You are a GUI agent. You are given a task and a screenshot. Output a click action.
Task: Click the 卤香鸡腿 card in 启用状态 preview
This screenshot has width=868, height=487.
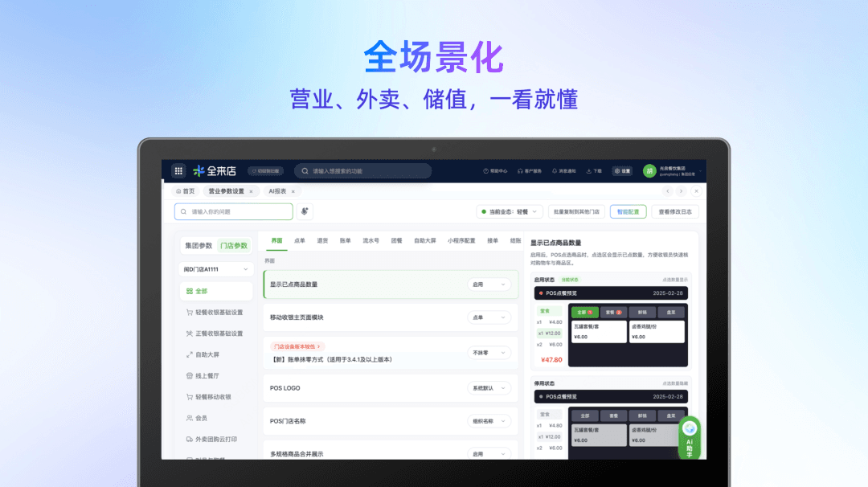(x=657, y=331)
